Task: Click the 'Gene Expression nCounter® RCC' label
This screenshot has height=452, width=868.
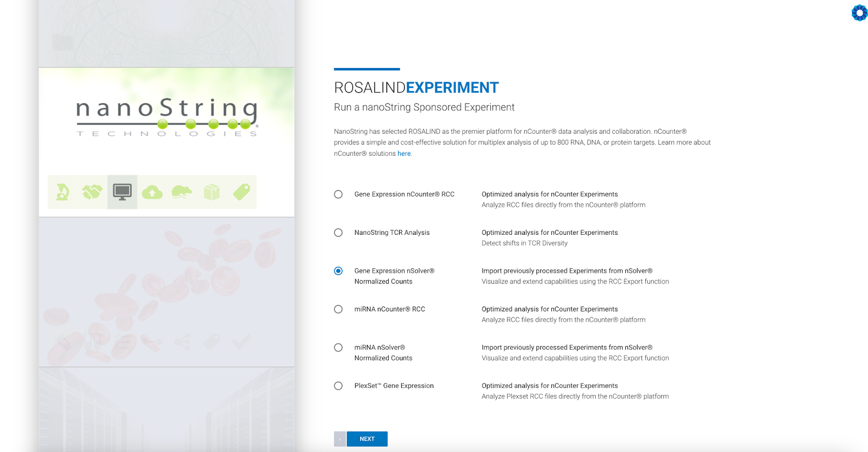Action: point(404,194)
